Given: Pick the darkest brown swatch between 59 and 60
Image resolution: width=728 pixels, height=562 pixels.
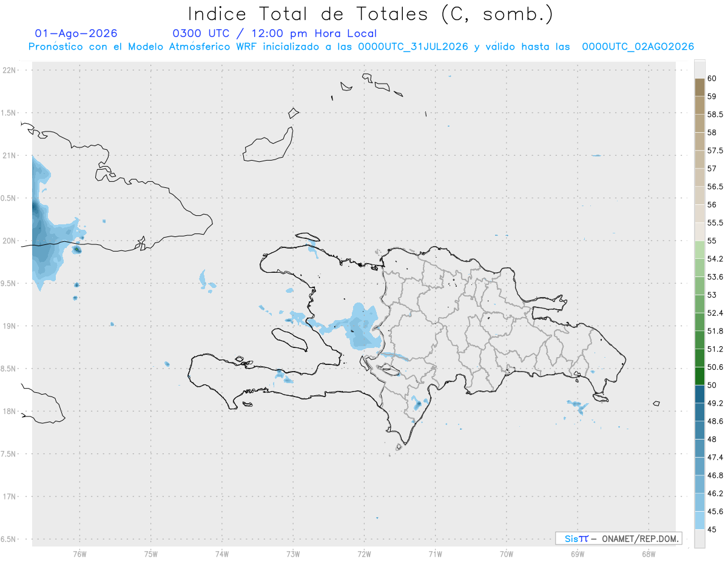Looking at the screenshot, I should coord(699,87).
